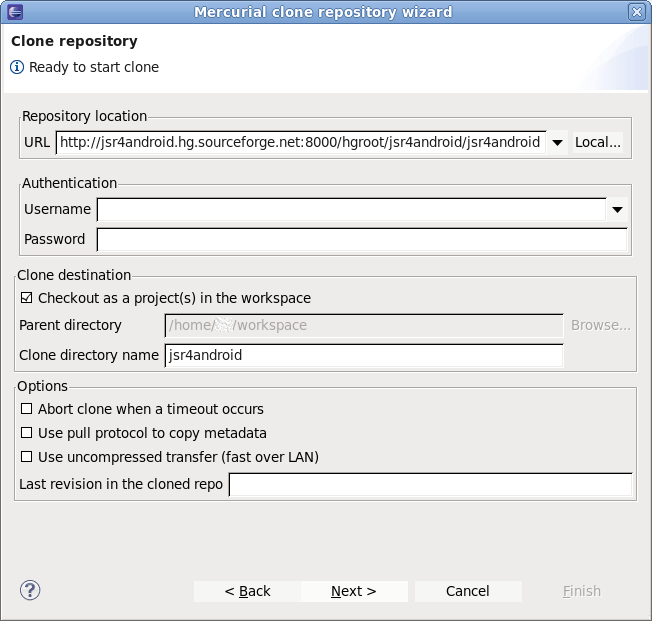The image size is (652, 621).
Task: Click the Last revision in the cloned repo label
Action: click(121, 484)
